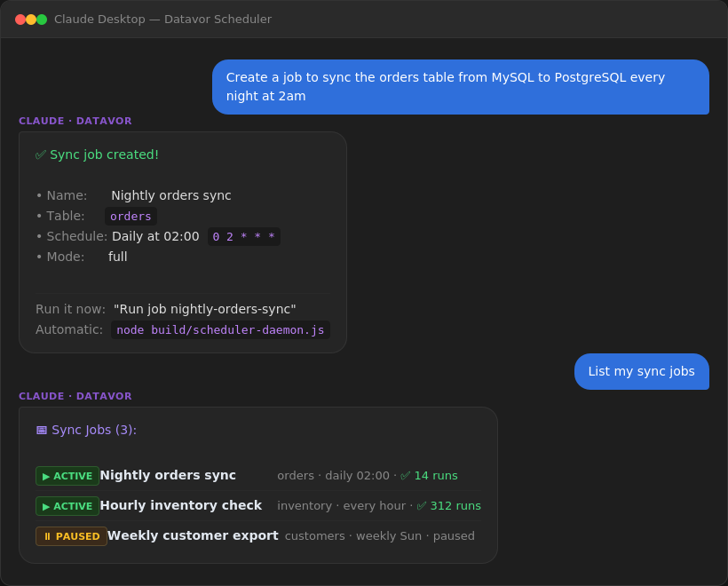Click the scheduler-daemon.js command chip
Screen dimensions: 728x586
click(x=220, y=329)
